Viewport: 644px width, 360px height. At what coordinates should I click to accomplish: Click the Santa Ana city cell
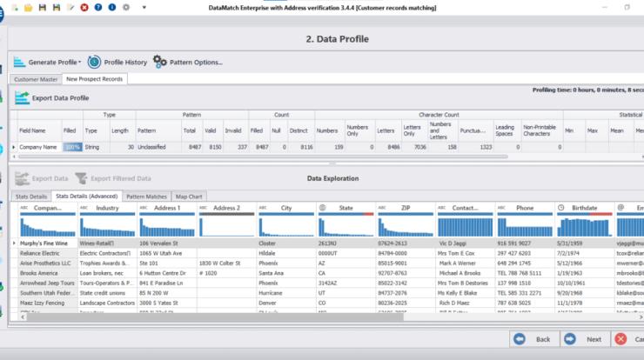[286, 273]
